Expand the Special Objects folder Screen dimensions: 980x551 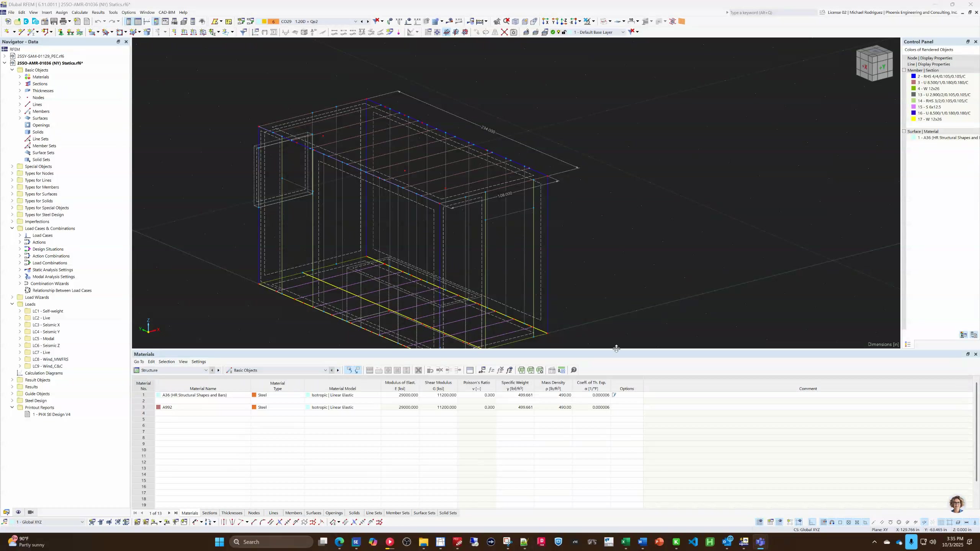[12, 166]
